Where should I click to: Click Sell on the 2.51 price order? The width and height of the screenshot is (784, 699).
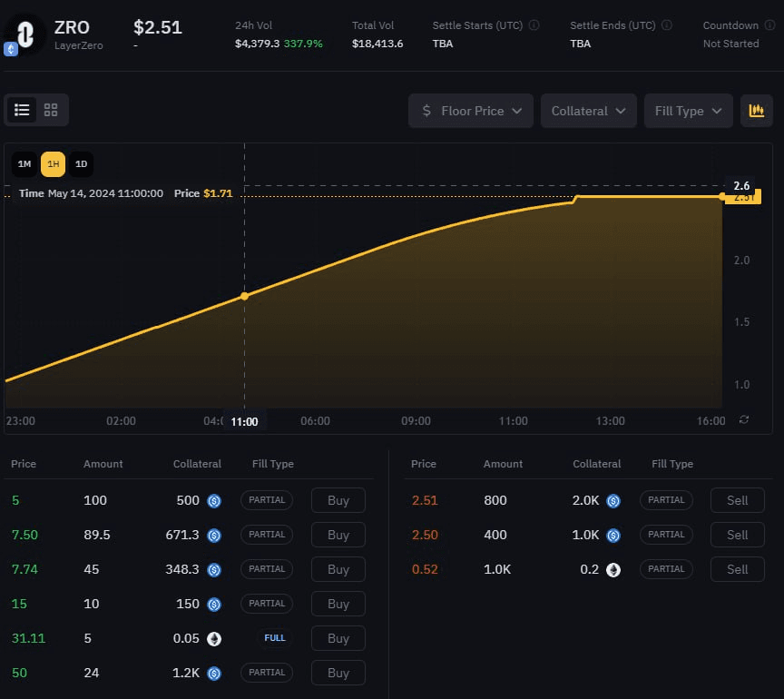[737, 500]
